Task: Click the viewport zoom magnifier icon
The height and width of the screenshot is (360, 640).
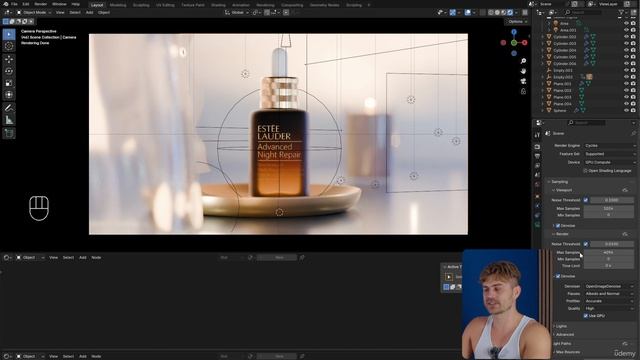Action: (523, 61)
